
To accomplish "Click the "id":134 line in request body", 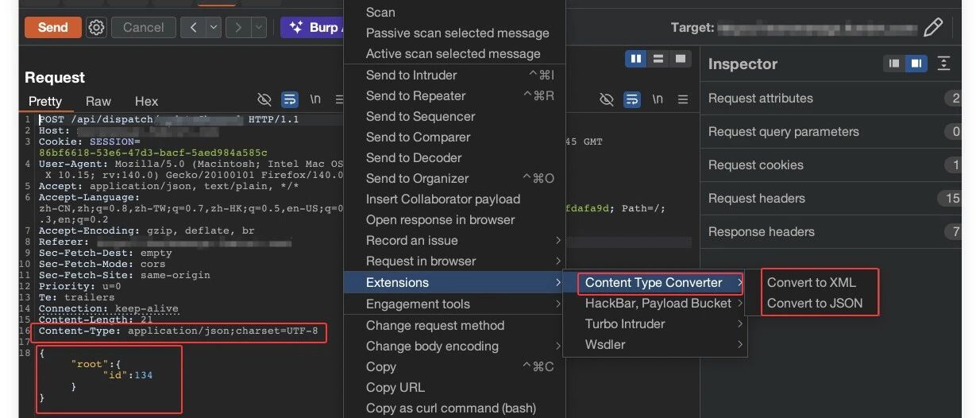I will click(127, 375).
